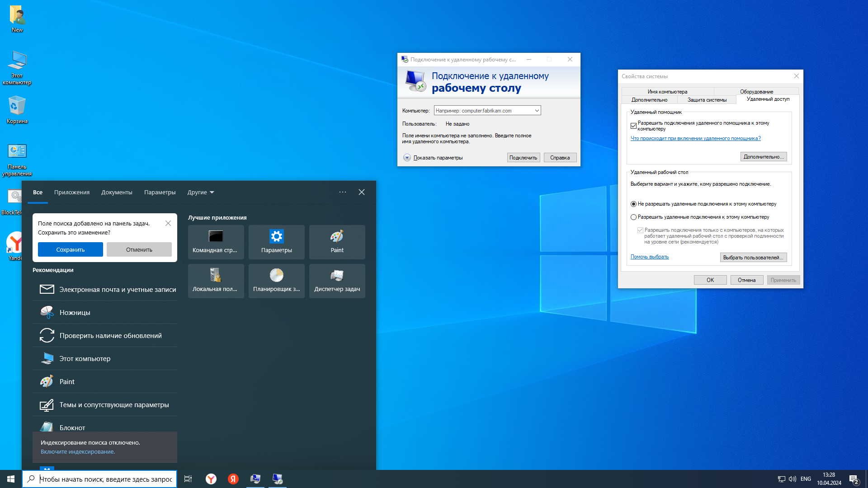This screenshot has height=488, width=868.
Task: Switch to Защита системы tab
Action: pyautogui.click(x=707, y=100)
